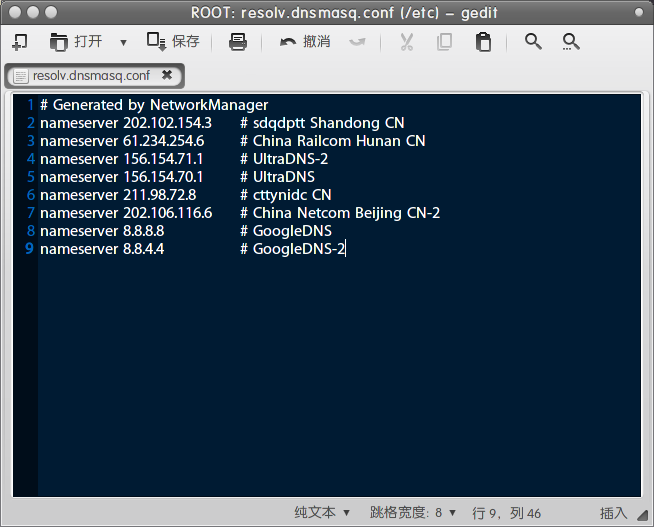Click on 'nameserver 156.154.71.1' text
The width and height of the screenshot is (654, 527).
(121, 159)
